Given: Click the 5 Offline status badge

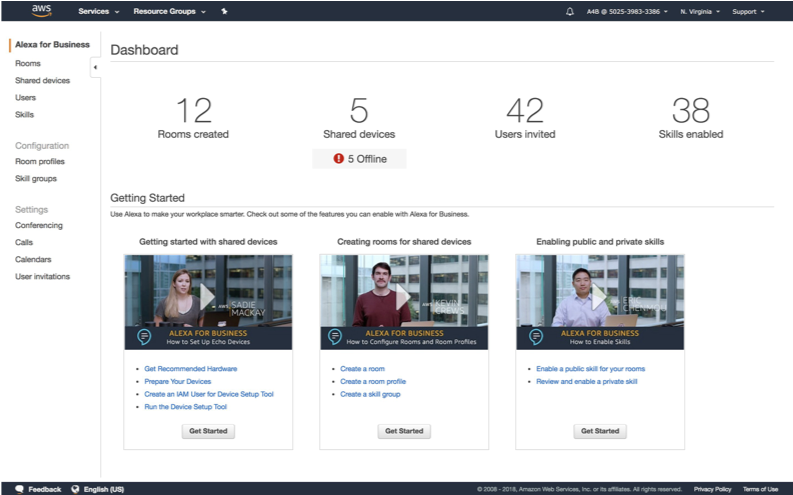Looking at the screenshot, I should [359, 159].
